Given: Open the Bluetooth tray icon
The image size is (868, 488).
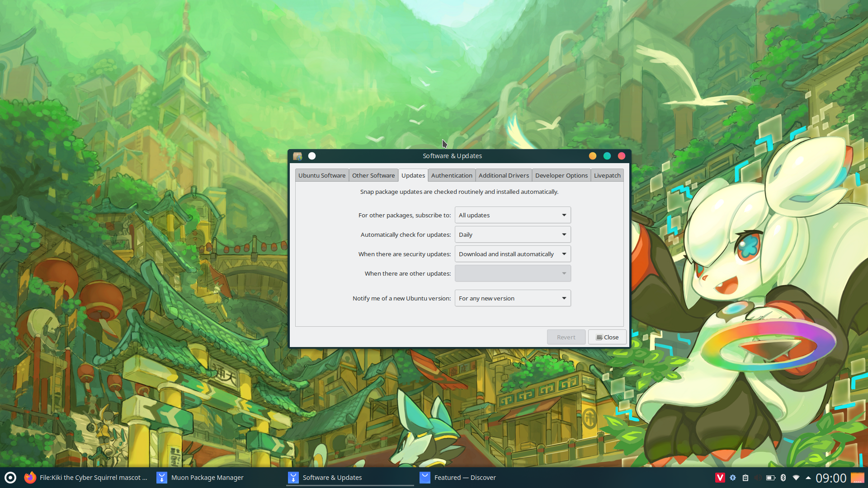Looking at the screenshot, I should [x=783, y=478].
